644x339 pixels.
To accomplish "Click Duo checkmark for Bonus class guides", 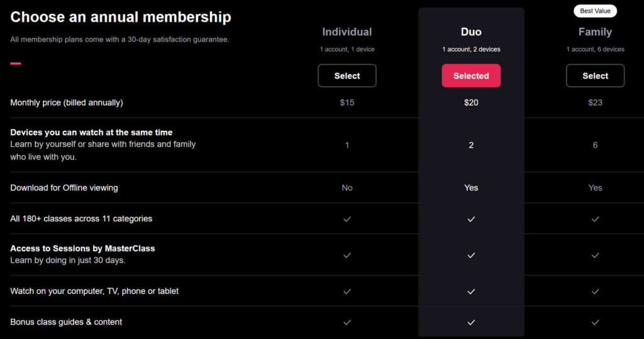I will point(471,322).
